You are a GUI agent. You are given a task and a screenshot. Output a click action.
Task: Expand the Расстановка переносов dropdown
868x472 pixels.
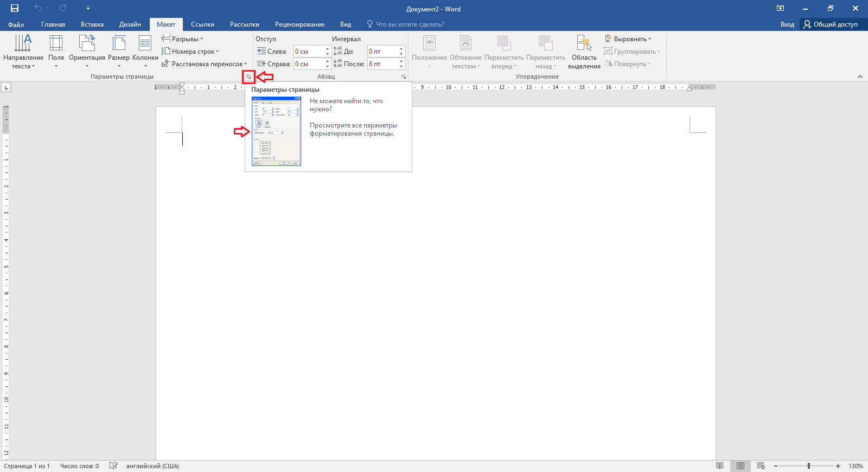204,64
